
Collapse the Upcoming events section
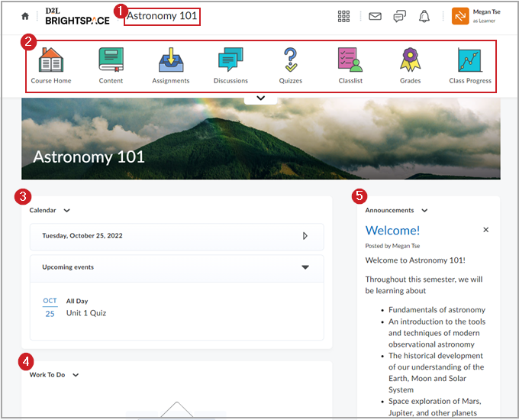click(305, 267)
